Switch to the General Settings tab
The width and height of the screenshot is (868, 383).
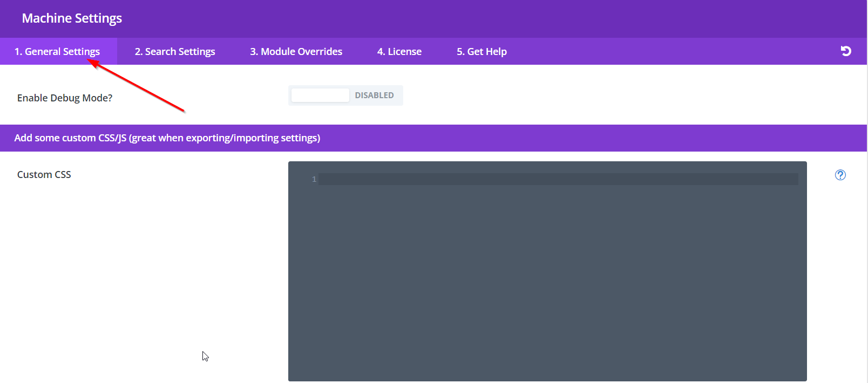click(x=57, y=52)
